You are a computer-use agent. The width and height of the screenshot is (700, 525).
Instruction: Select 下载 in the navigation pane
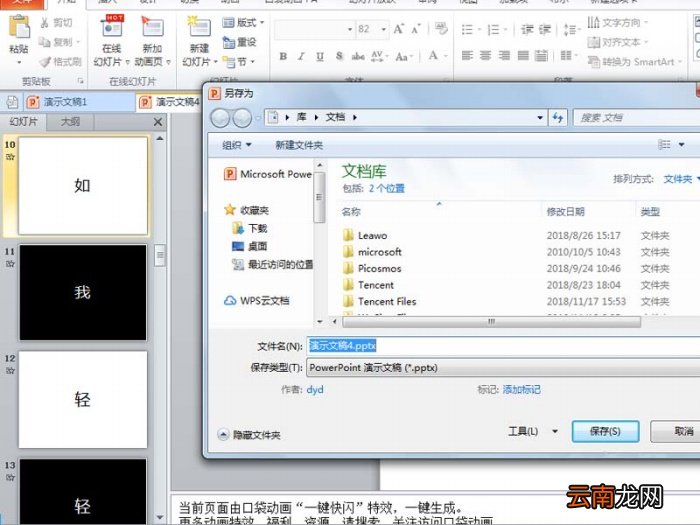tap(250, 229)
